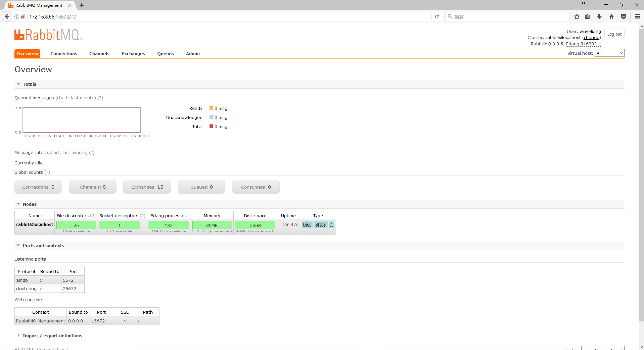Switch to the Exchanges tab
The image size is (644, 350).
point(133,54)
